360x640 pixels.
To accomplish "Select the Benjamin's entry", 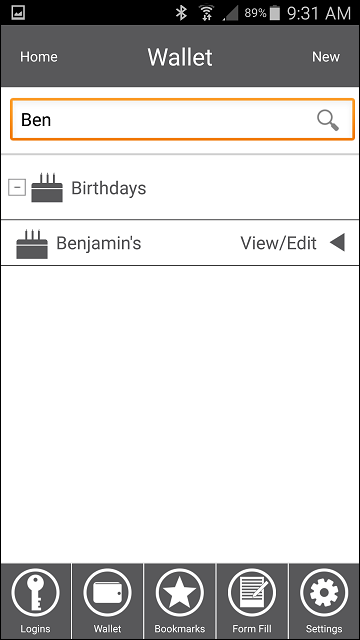I will [180, 243].
